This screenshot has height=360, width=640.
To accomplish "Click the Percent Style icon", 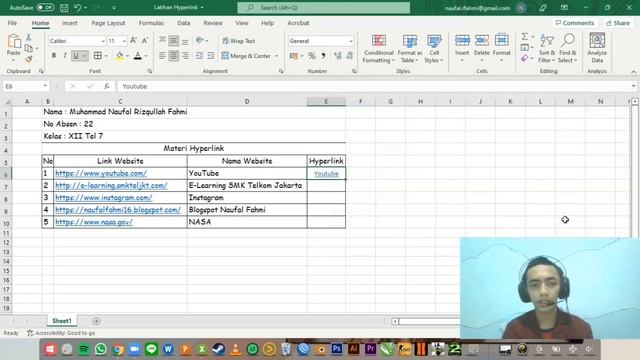I will (312, 56).
